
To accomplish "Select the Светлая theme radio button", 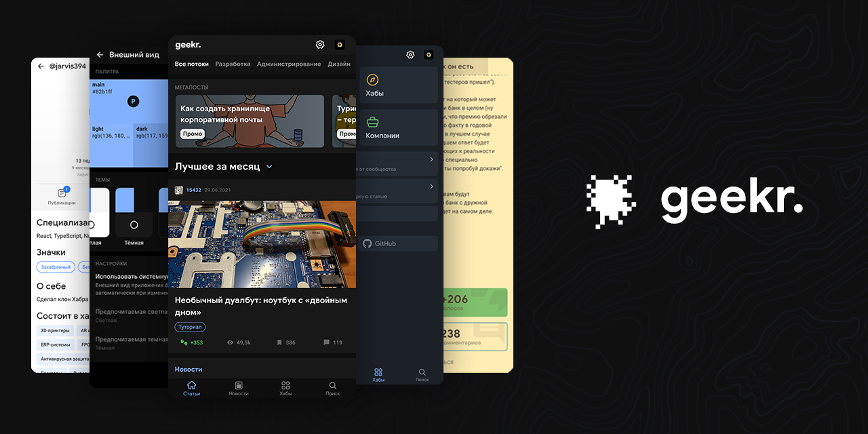I will coord(93,224).
